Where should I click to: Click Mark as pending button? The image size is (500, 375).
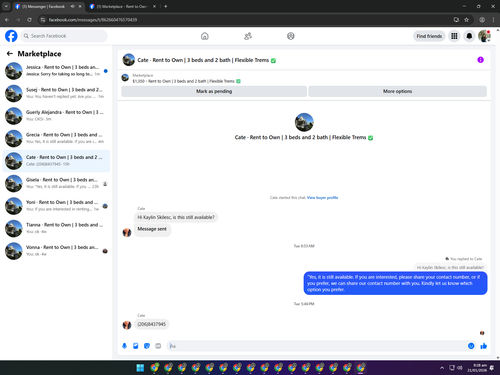coord(214,91)
